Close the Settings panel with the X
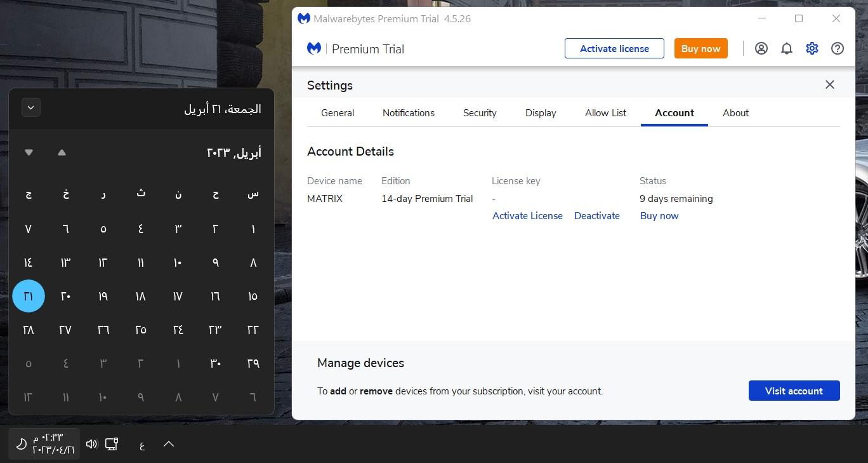The image size is (868, 463). [829, 84]
